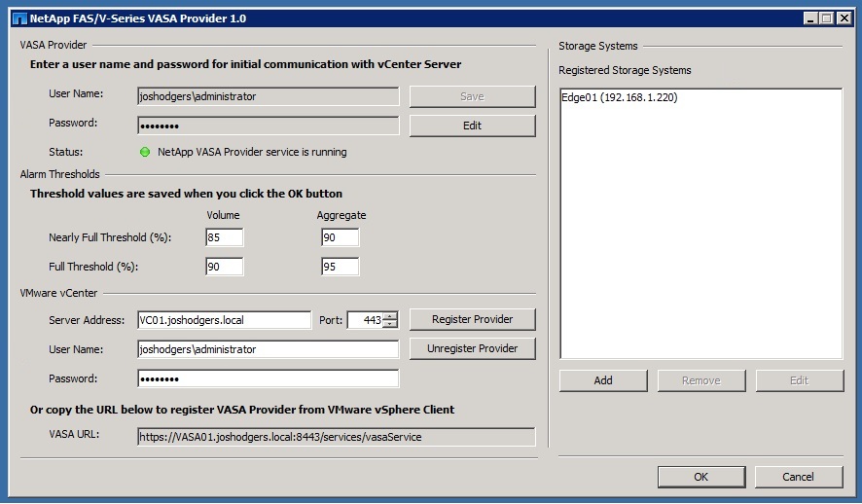Add a new storage system
862x504 pixels.
[603, 380]
